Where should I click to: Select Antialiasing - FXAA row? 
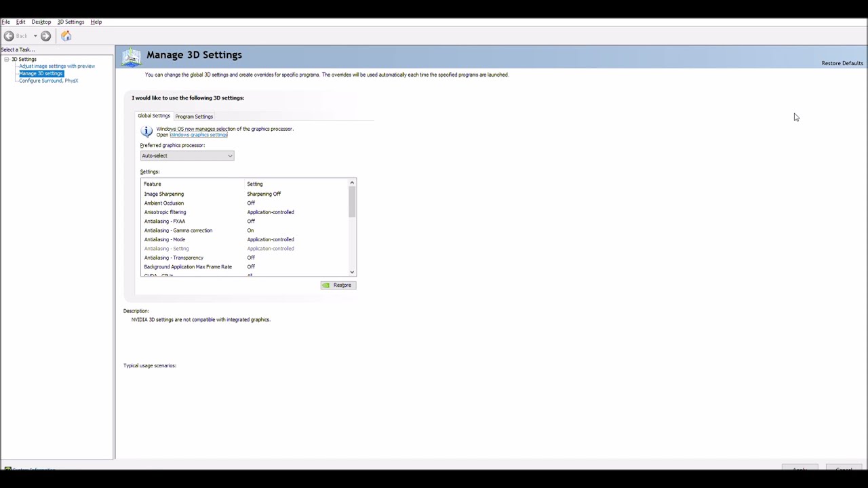coord(245,222)
